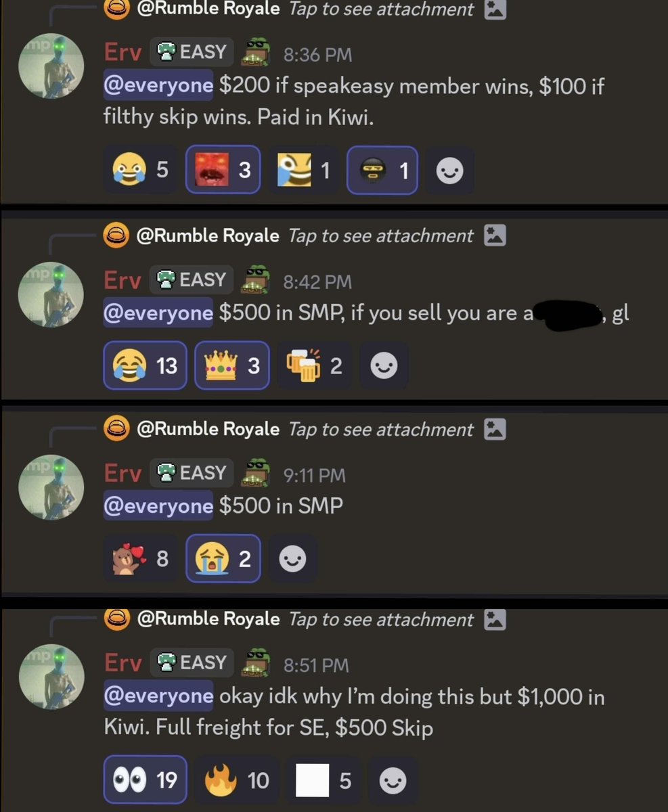This screenshot has height=812, width=668.
Task: Add reaction to the 8:42 PM message
Action: tap(384, 365)
